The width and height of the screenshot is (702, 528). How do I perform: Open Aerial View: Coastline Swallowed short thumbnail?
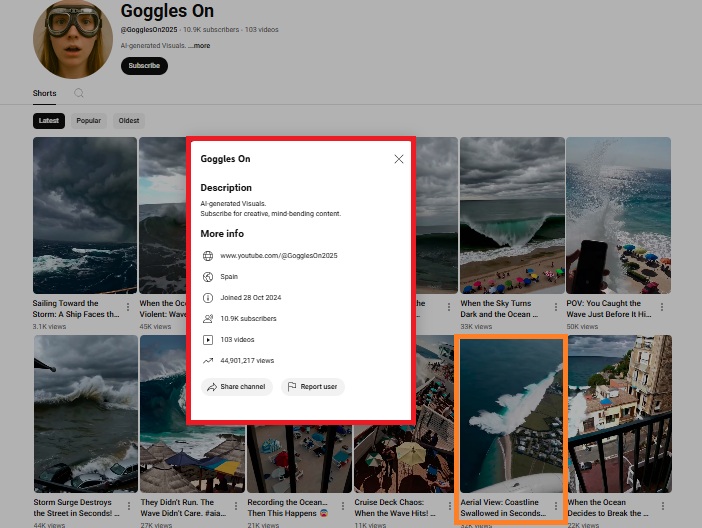pyautogui.click(x=510, y=414)
